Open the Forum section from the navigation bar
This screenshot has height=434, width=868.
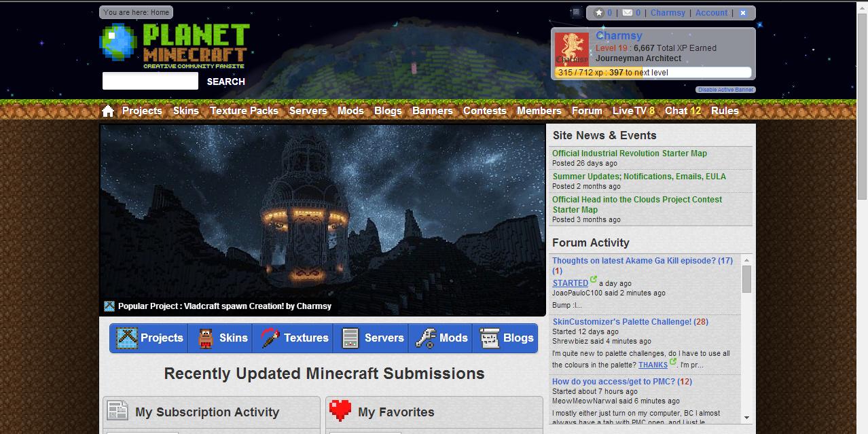(586, 110)
